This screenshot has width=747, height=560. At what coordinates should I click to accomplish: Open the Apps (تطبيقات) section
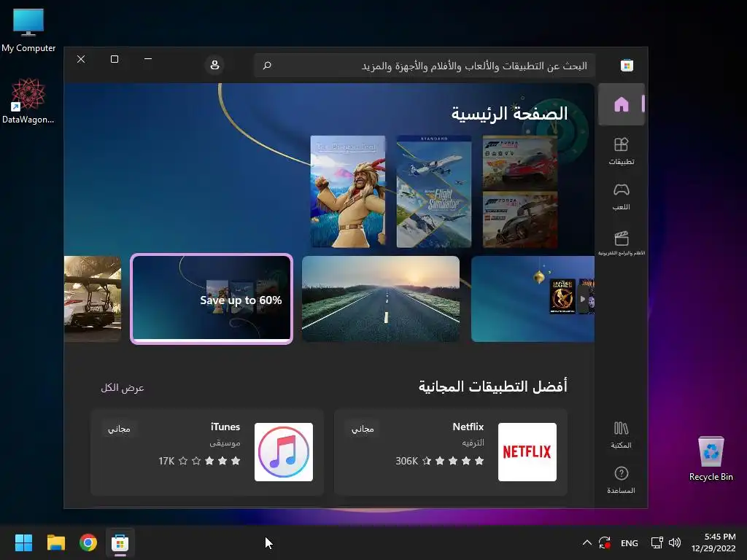pos(622,151)
